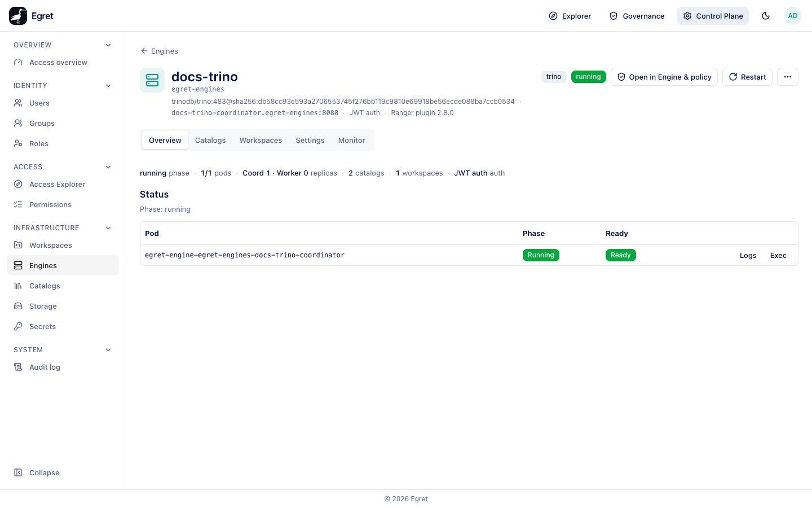Image resolution: width=812 pixels, height=508 pixels.
Task: Click the docs-trino engine server icon
Action: (152, 80)
